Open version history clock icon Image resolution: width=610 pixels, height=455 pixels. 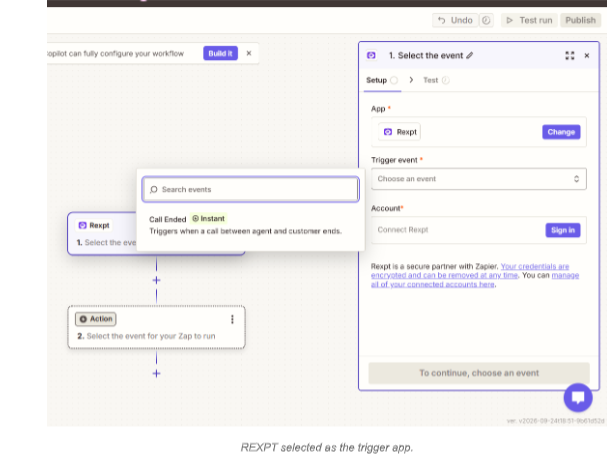click(486, 20)
